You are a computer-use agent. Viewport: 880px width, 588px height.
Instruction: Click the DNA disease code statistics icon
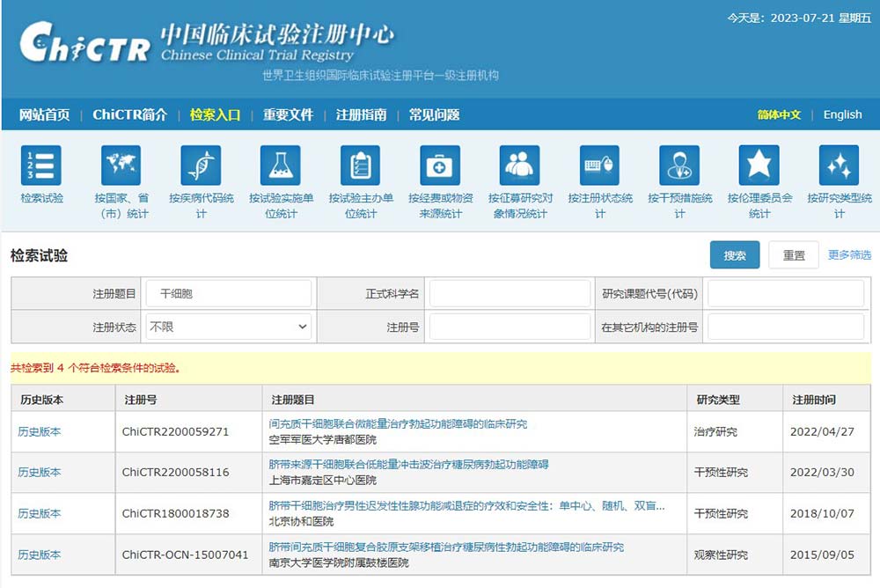[201, 166]
